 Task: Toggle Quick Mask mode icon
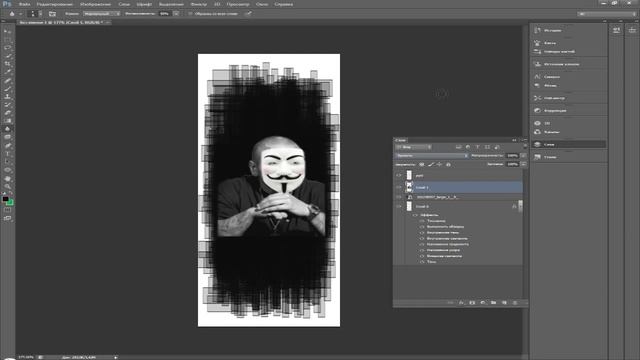[x=7, y=210]
